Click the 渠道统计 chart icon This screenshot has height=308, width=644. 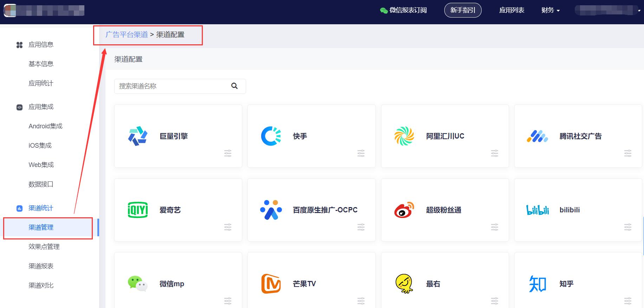(x=19, y=208)
